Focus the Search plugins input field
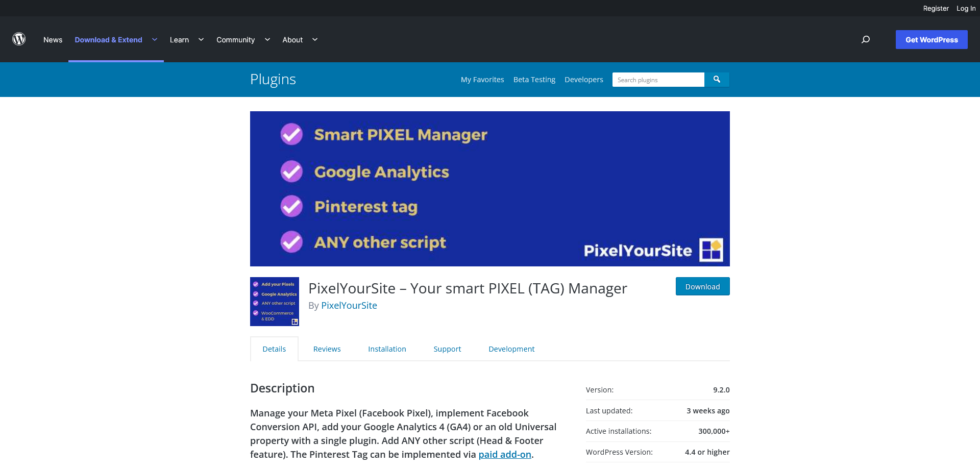The width and height of the screenshot is (980, 469). (658, 80)
